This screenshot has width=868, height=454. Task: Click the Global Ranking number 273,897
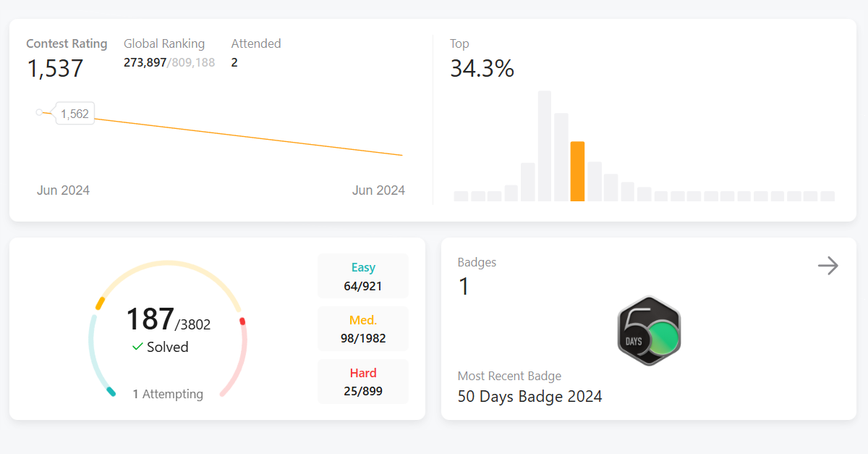[x=145, y=63]
